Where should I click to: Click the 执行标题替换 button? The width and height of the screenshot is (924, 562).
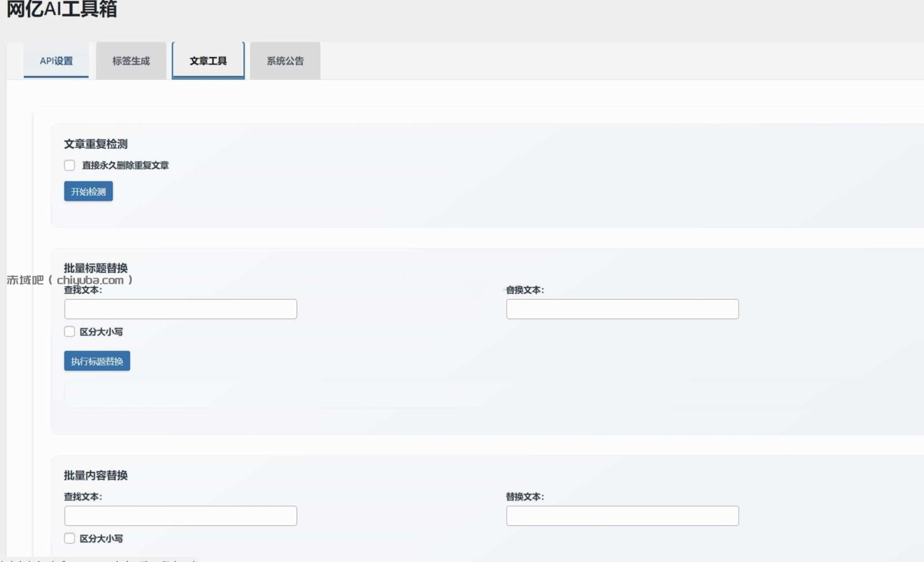96,361
